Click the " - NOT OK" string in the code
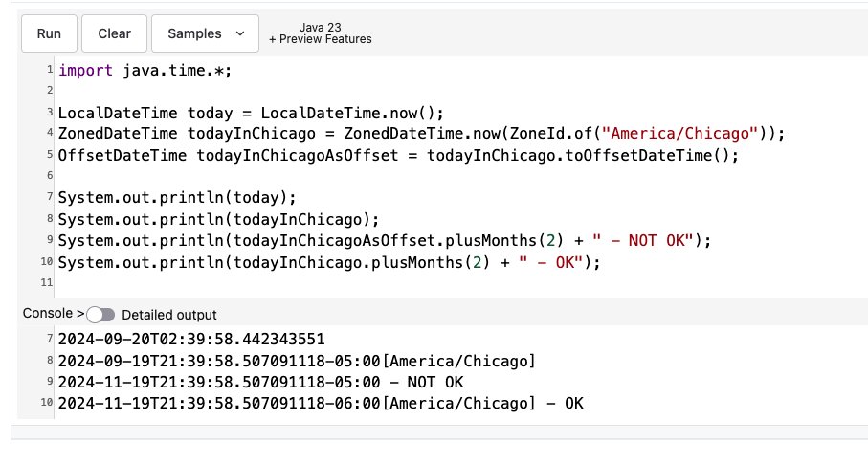This screenshot has width=868, height=464. [643, 241]
